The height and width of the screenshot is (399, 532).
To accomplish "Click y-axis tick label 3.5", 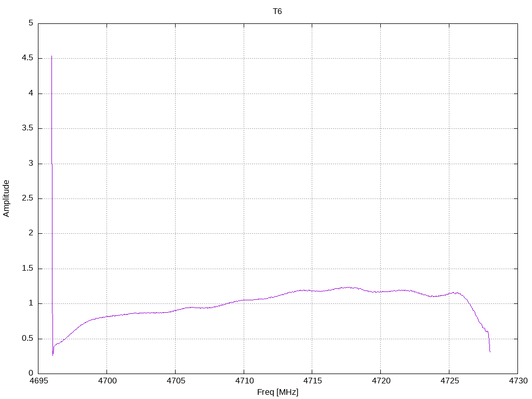I will pos(28,128).
